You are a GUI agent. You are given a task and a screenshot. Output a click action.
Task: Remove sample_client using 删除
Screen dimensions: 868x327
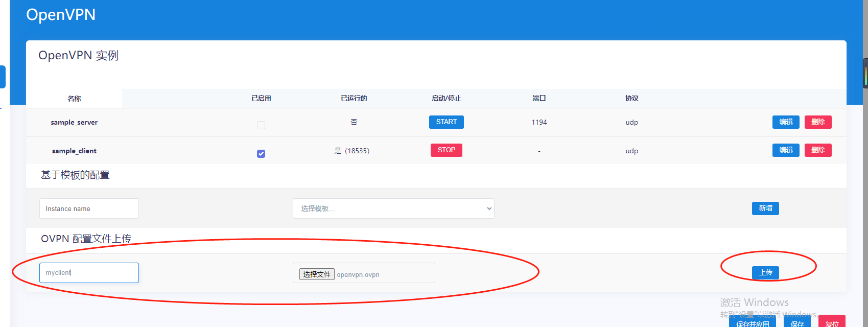tap(817, 150)
